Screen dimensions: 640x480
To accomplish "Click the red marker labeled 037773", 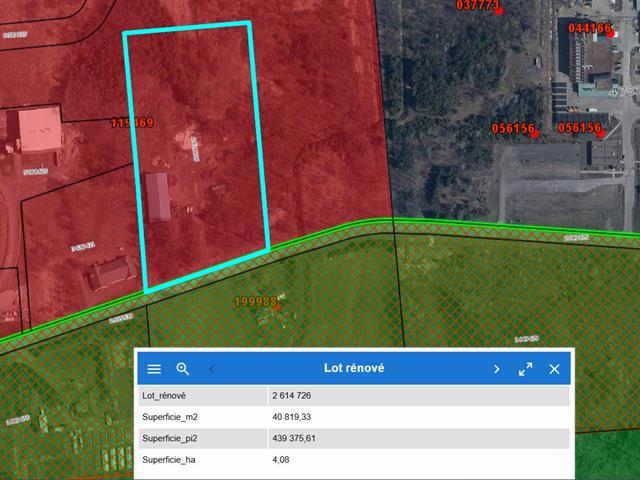I will click(499, 12).
